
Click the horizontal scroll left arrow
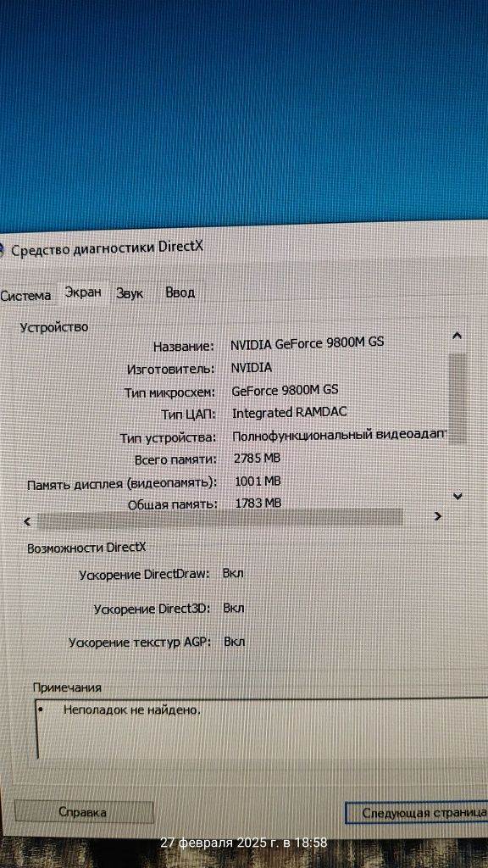(x=27, y=521)
